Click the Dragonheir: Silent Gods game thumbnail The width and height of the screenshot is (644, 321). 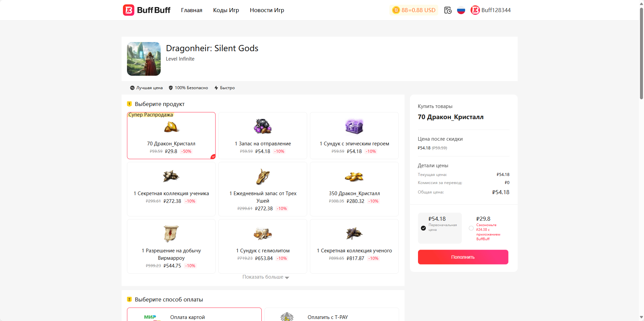(x=144, y=59)
